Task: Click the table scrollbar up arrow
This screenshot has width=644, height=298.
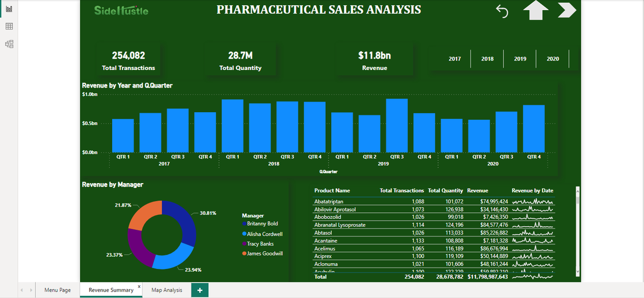Action: (x=577, y=191)
